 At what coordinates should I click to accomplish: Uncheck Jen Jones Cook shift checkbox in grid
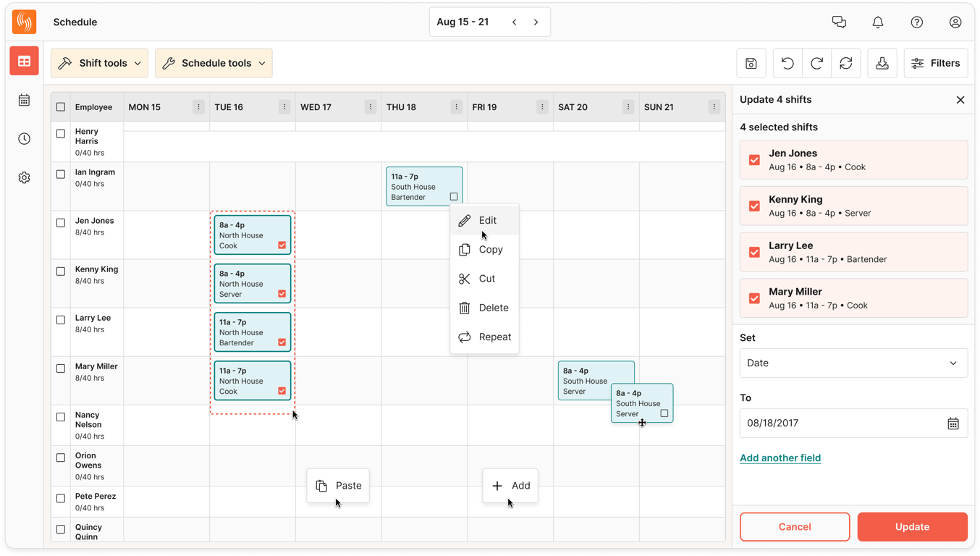click(282, 245)
